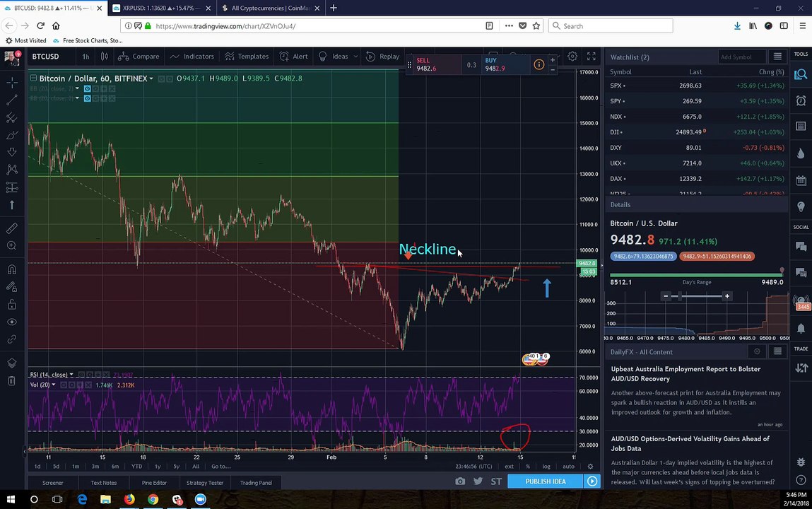812x509 pixels.
Task: Decrease the depth chart zoom slider
Action: pyautogui.click(x=666, y=296)
